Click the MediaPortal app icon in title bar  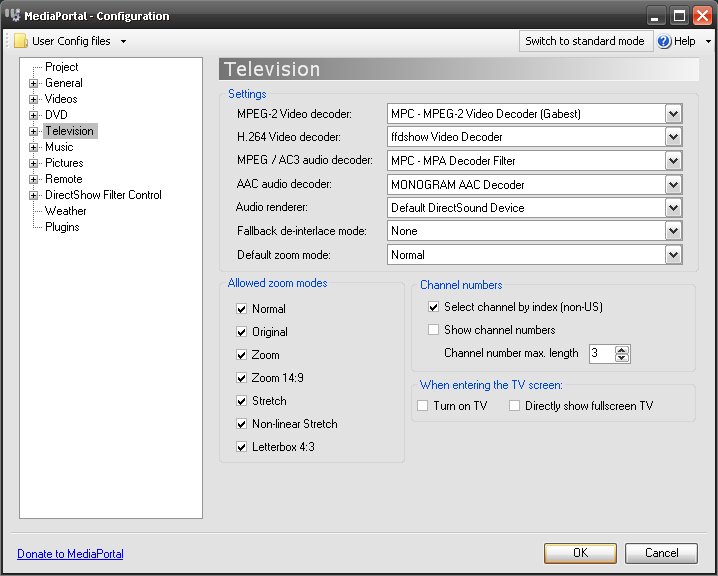coord(12,15)
